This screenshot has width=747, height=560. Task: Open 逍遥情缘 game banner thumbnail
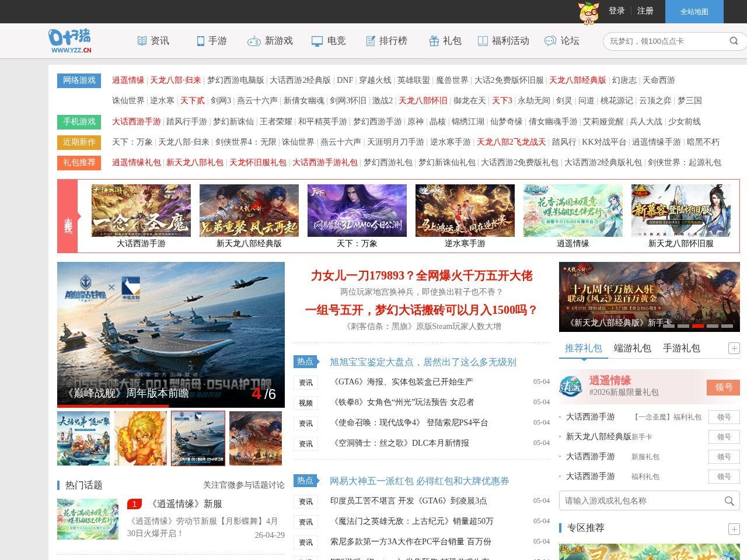coord(573,211)
